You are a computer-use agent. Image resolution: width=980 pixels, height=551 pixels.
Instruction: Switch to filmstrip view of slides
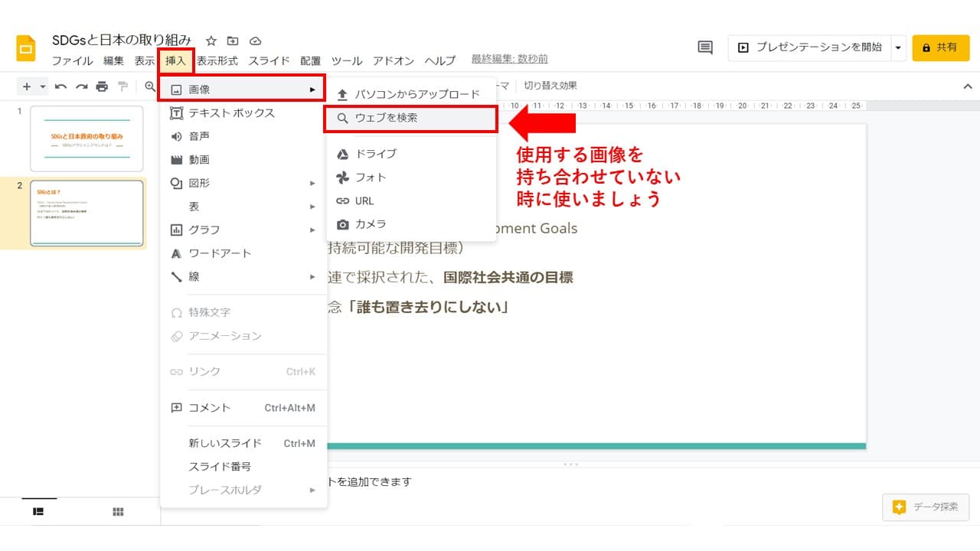coord(38,512)
